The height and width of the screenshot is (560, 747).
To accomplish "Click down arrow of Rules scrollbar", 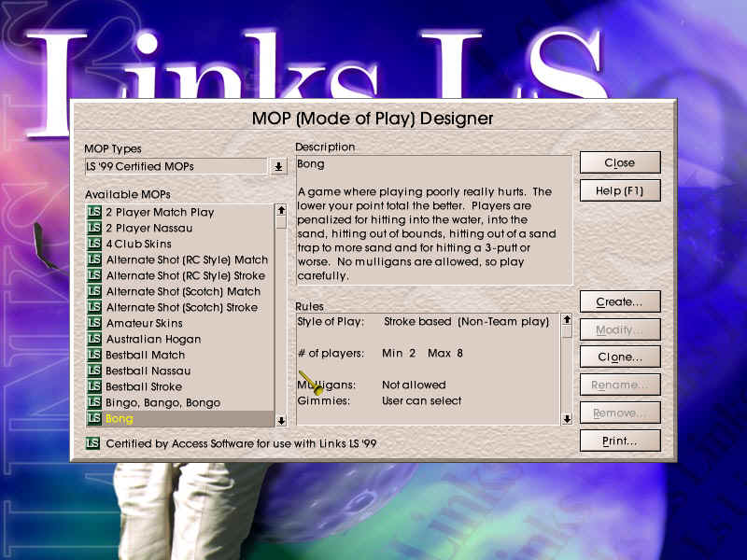I will pos(567,419).
